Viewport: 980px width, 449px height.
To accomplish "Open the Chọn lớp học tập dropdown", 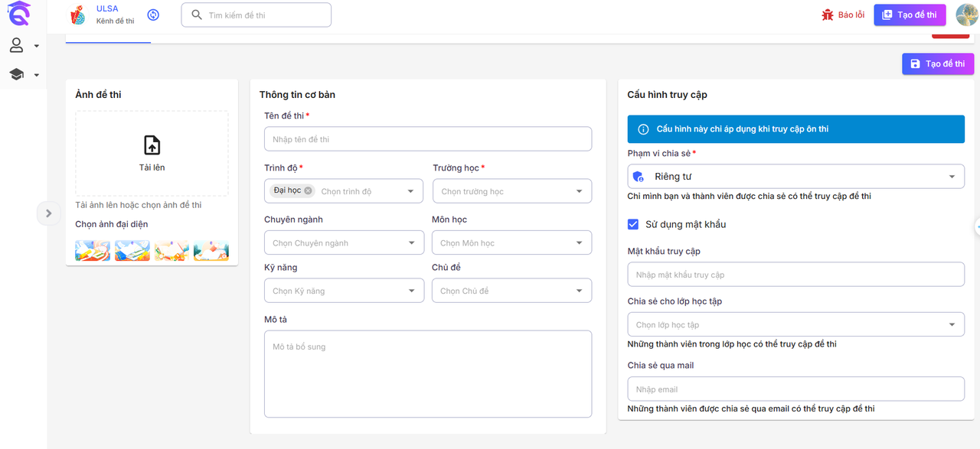I will [795, 325].
